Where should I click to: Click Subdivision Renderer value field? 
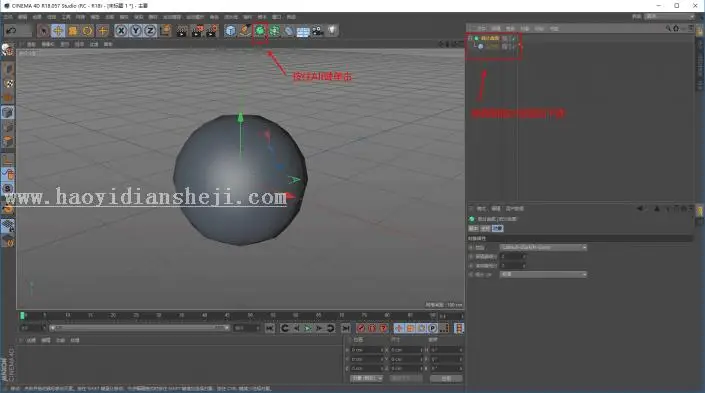513,265
